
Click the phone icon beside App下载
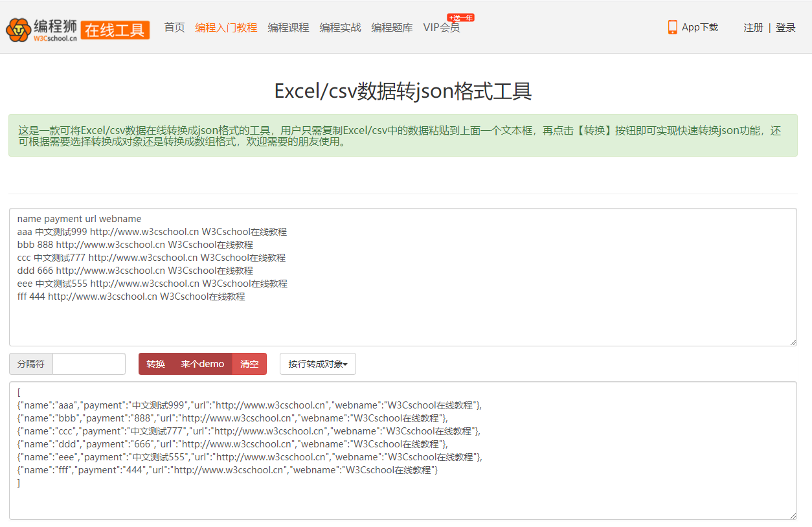click(673, 27)
